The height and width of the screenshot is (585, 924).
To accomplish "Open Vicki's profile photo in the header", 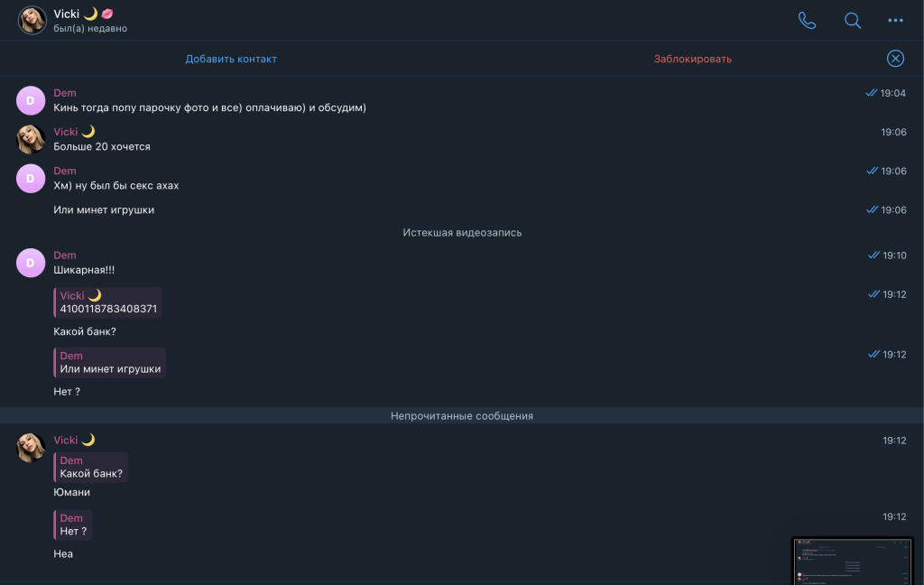I will 32,20.
